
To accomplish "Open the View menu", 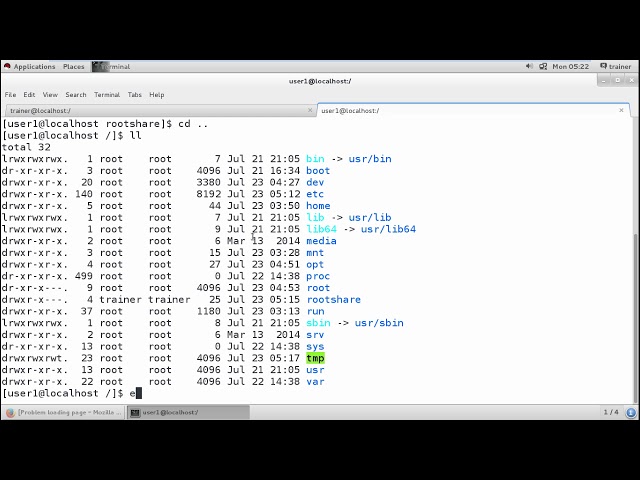I will tap(50, 95).
